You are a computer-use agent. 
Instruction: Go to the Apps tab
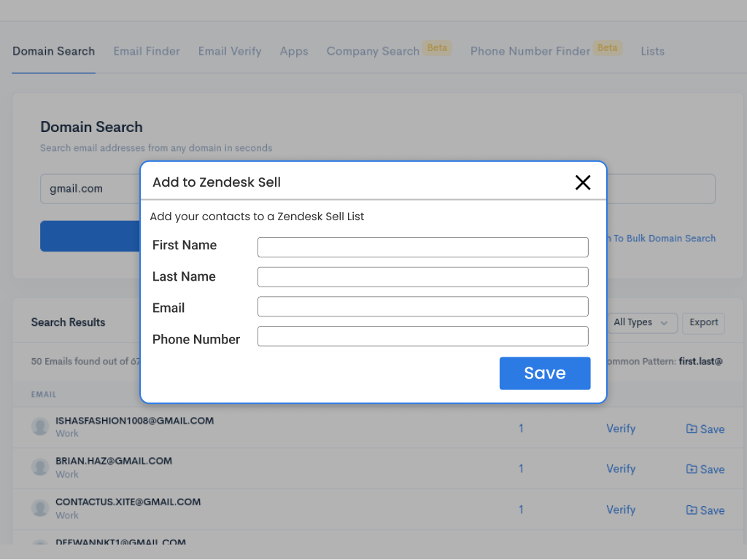tap(294, 51)
